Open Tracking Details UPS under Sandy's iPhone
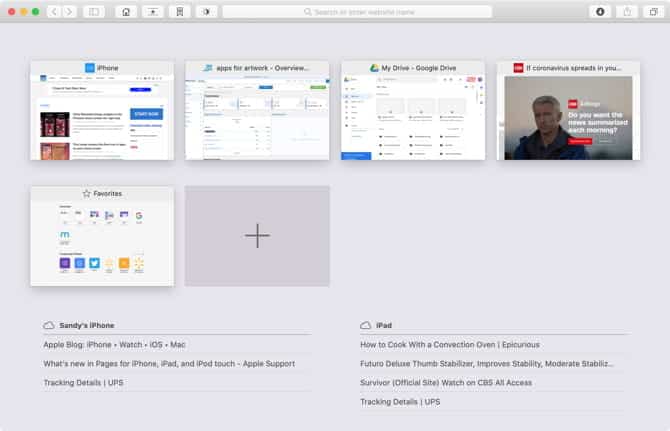Screen dimensions: 670x431 [83, 383]
